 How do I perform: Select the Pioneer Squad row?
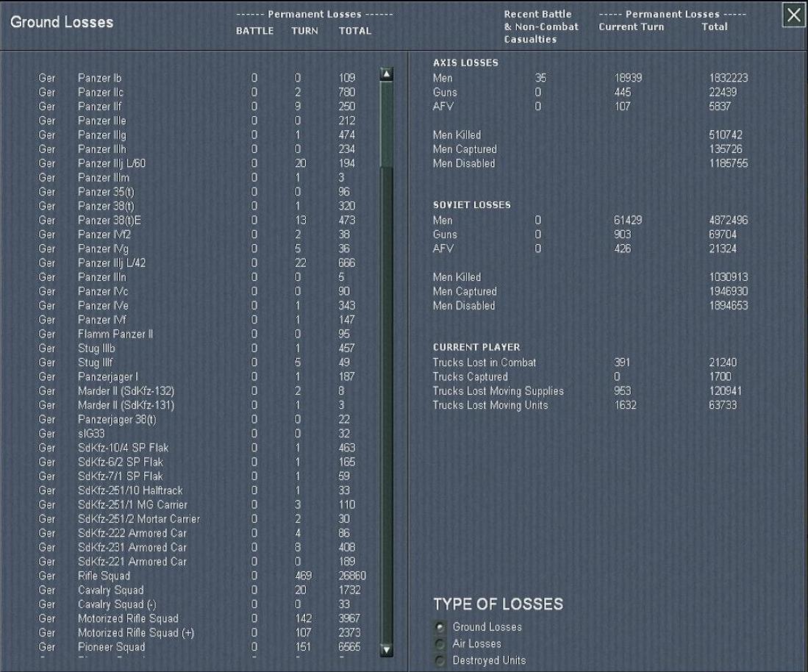click(x=111, y=647)
